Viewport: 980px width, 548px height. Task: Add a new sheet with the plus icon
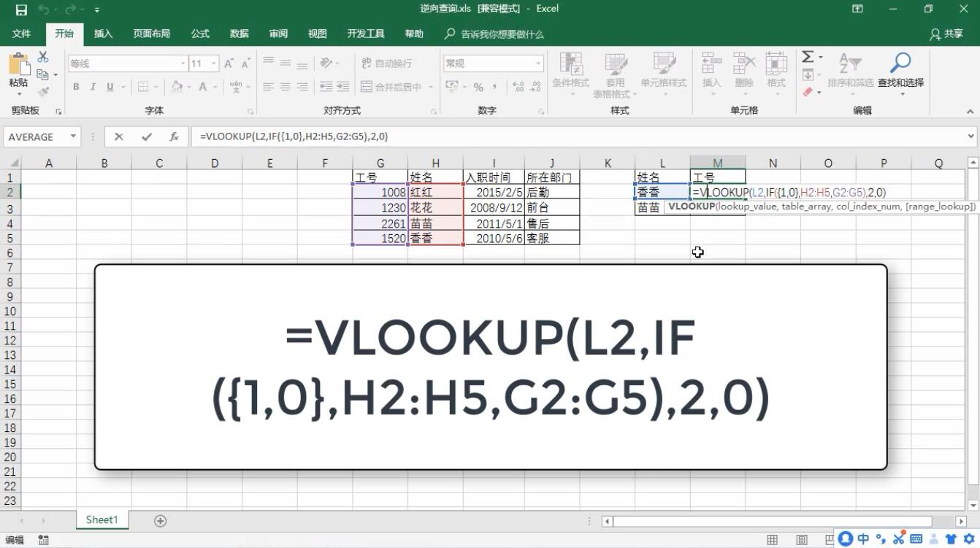click(160, 520)
